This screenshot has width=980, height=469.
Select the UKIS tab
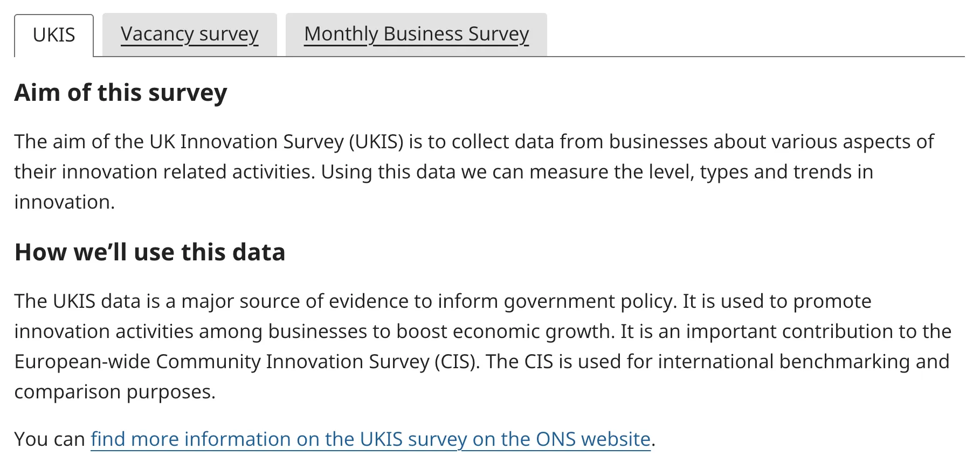[x=54, y=35]
